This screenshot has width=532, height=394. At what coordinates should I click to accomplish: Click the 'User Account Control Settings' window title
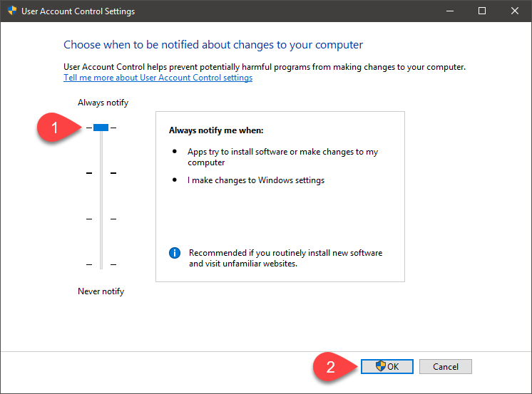click(78, 11)
